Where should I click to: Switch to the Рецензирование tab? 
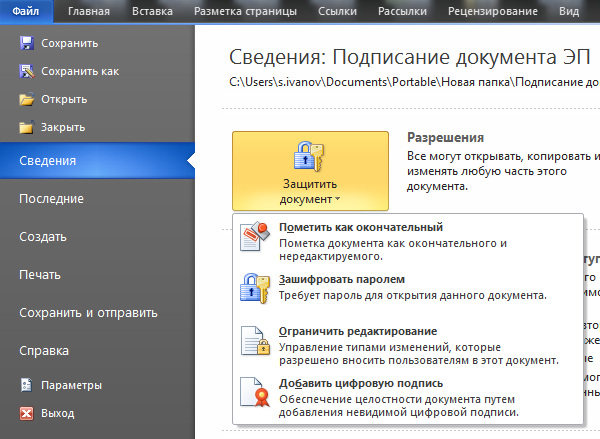point(493,11)
